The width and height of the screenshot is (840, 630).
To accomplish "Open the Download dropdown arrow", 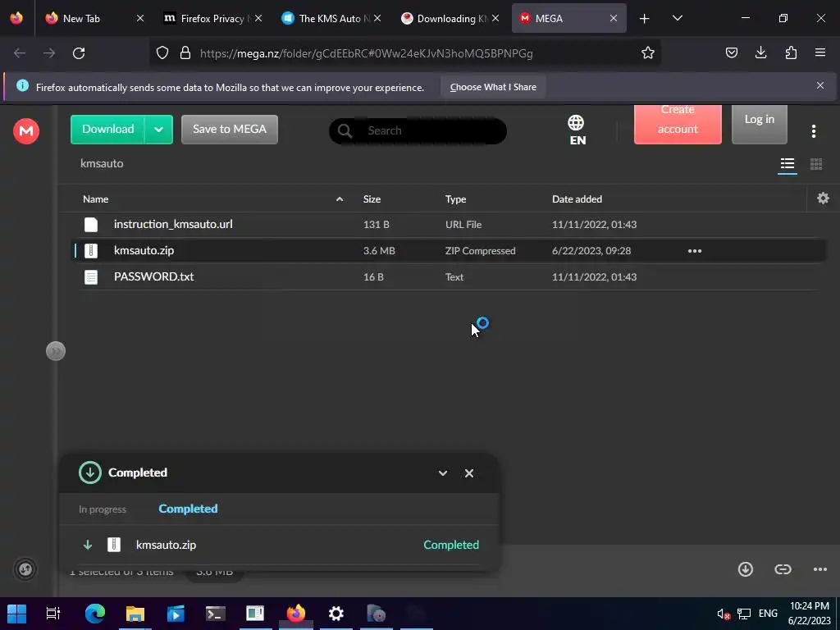I will point(158,130).
